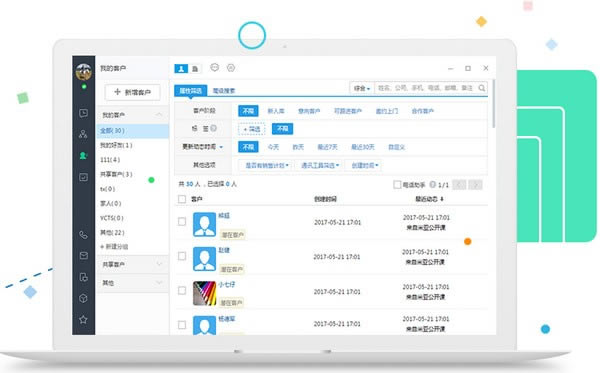
Task: Switch to company building view icon
Action: [x=195, y=68]
